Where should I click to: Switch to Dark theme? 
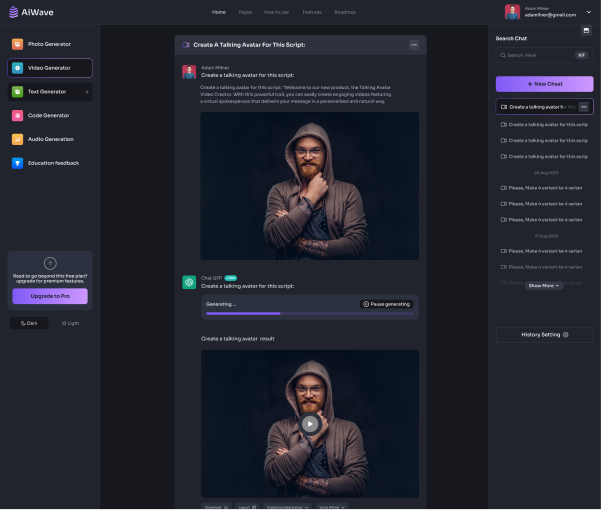pos(27,323)
